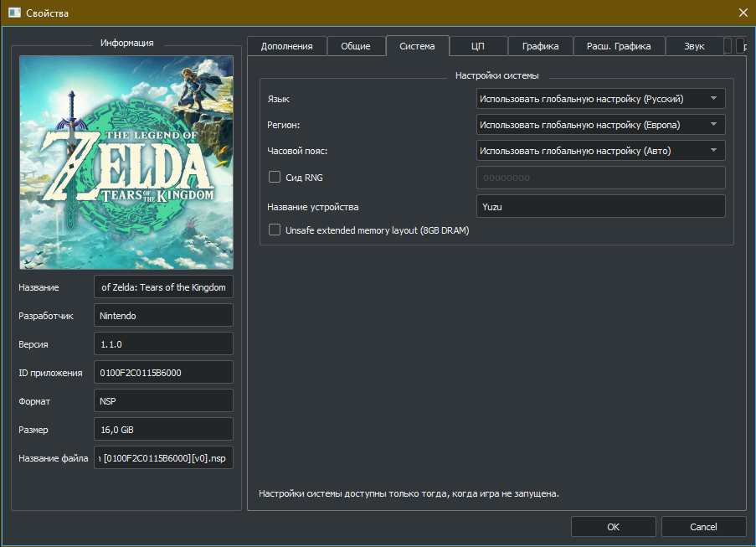This screenshot has height=547, width=756.
Task: Click the Название устройства label
Action: [x=313, y=207]
